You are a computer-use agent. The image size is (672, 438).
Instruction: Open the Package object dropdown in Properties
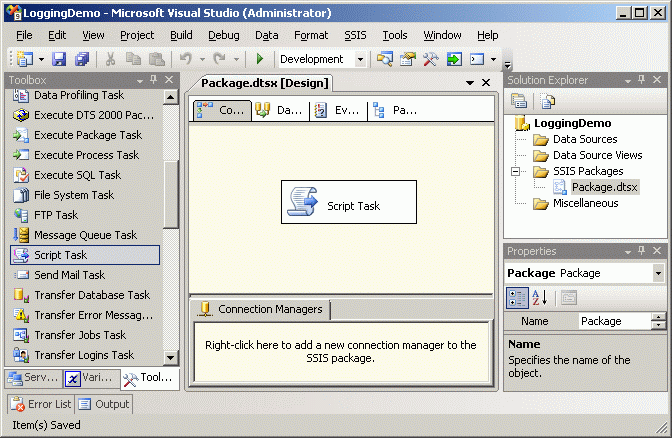[x=658, y=273]
